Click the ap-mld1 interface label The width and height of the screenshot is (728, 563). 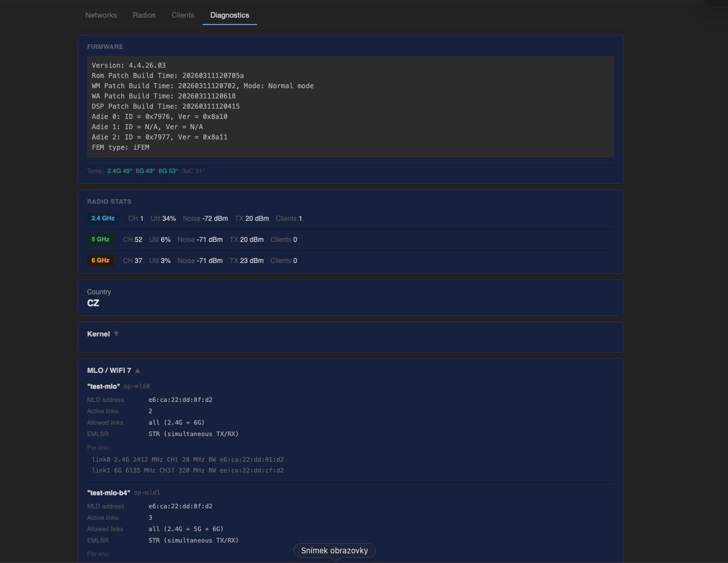coord(147,493)
